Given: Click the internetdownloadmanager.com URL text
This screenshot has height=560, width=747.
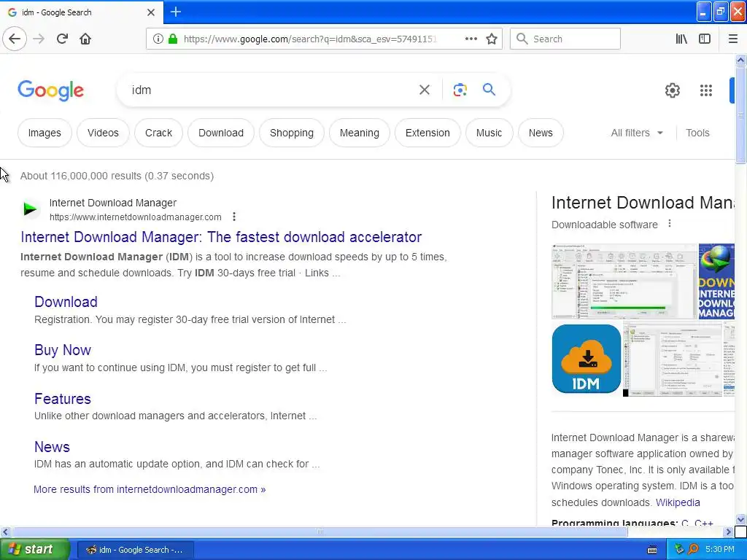Looking at the screenshot, I should [x=135, y=217].
